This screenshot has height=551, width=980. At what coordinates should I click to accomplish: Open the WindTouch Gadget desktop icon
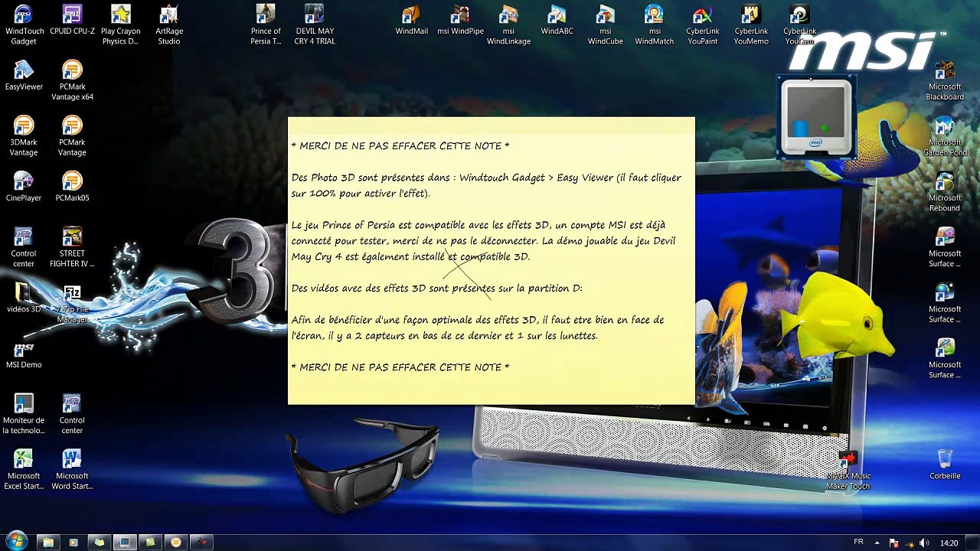(x=24, y=24)
